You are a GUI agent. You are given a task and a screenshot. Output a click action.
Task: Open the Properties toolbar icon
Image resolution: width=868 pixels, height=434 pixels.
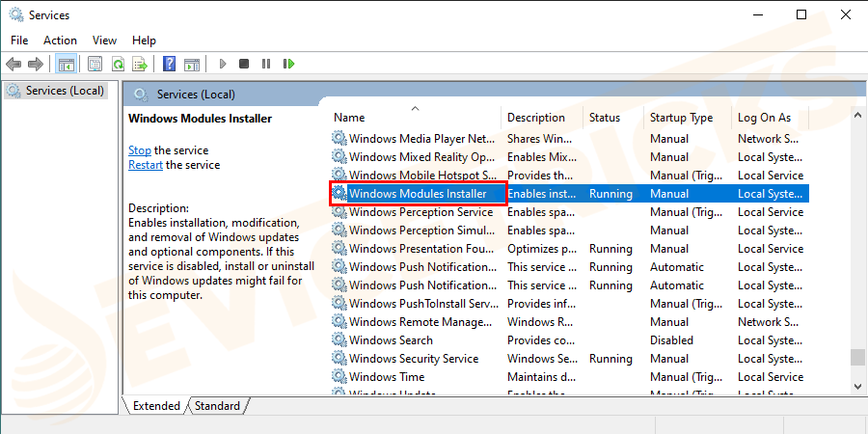95,65
